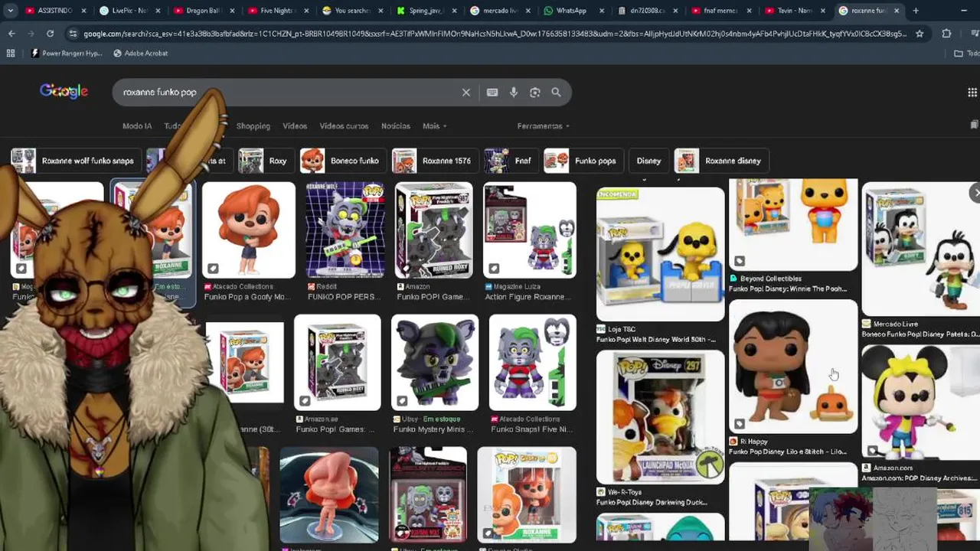Click the Google logo
Screen dimensions: 980x551
pyautogui.click(x=64, y=92)
